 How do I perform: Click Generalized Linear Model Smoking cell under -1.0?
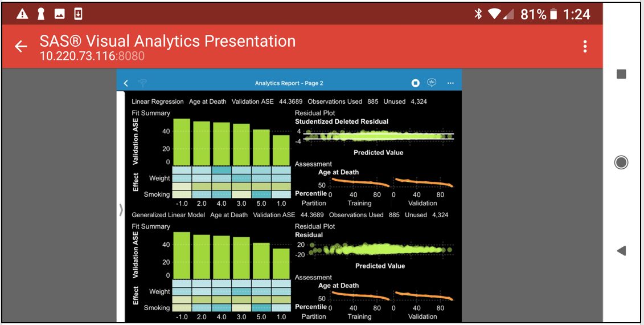point(182,308)
